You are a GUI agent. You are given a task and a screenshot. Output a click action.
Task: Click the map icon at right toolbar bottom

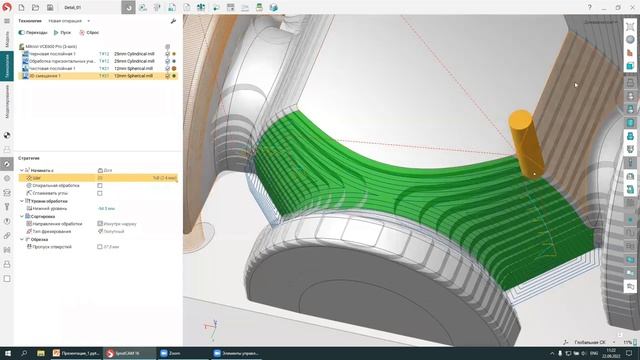[630, 287]
